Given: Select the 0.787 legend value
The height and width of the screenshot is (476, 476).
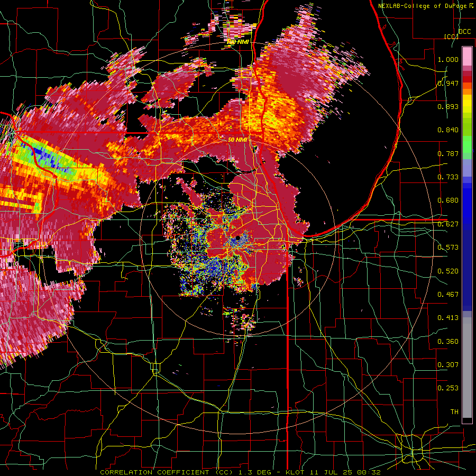Looking at the screenshot, I should pos(448,153).
